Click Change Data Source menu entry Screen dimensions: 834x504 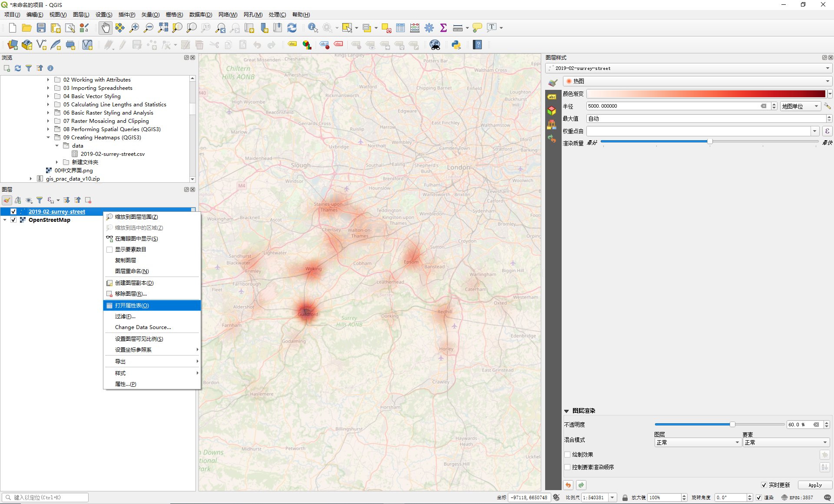[x=143, y=327]
